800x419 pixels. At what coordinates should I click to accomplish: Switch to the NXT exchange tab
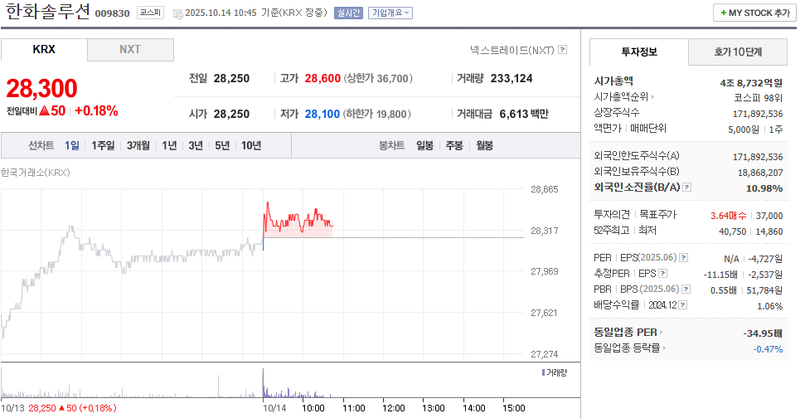[x=130, y=49]
